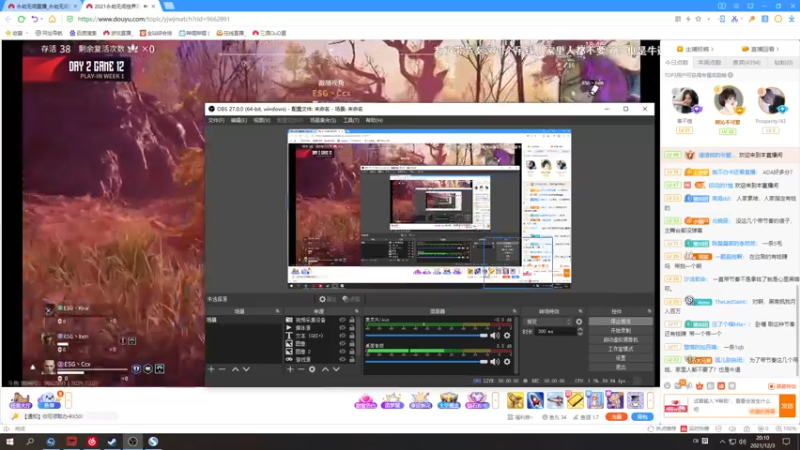Open OBS 场景集合(S) menu
Viewport: 800px width, 450px height.
[322, 120]
